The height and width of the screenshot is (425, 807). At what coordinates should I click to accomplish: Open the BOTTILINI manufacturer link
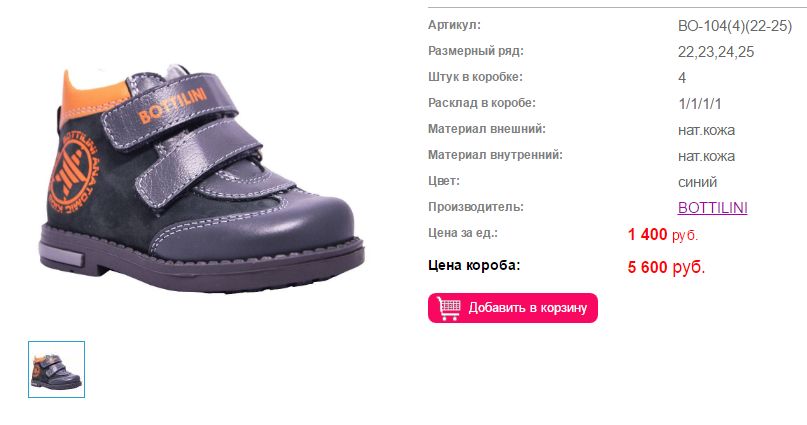tap(712, 207)
